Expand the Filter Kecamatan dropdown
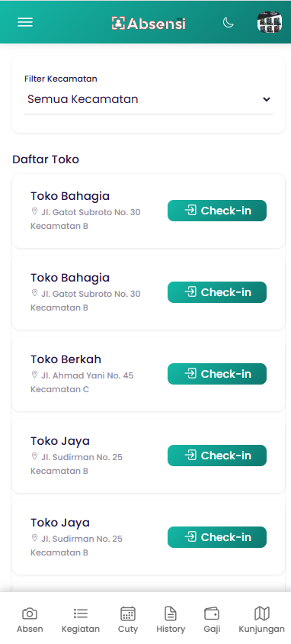Image resolution: width=291 pixels, height=644 pixels. [149, 99]
